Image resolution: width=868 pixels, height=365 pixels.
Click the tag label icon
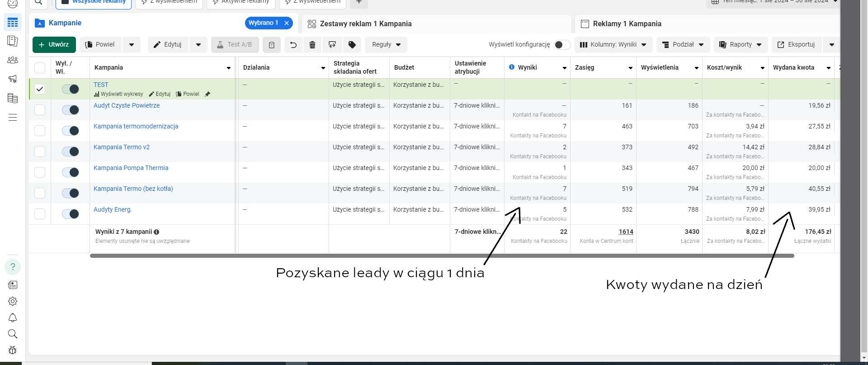coord(352,45)
